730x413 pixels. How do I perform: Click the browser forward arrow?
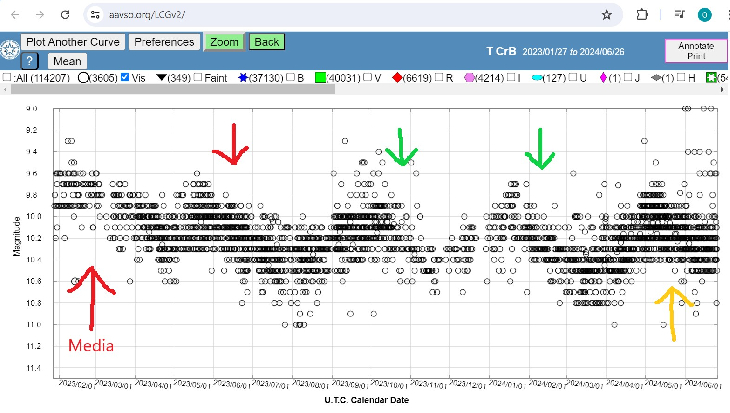(x=39, y=15)
